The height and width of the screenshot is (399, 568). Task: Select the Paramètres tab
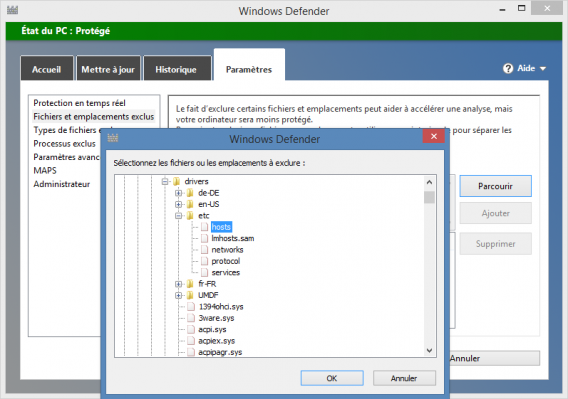(249, 65)
